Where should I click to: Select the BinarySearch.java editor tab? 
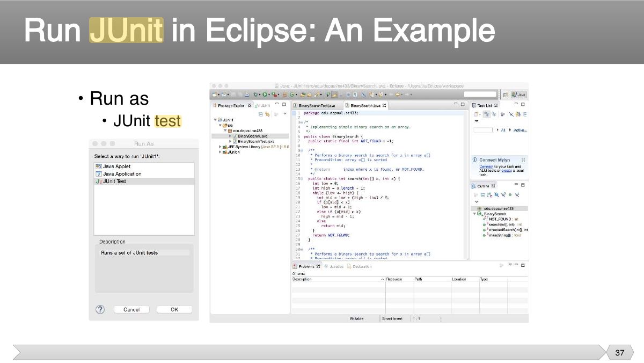(367, 106)
